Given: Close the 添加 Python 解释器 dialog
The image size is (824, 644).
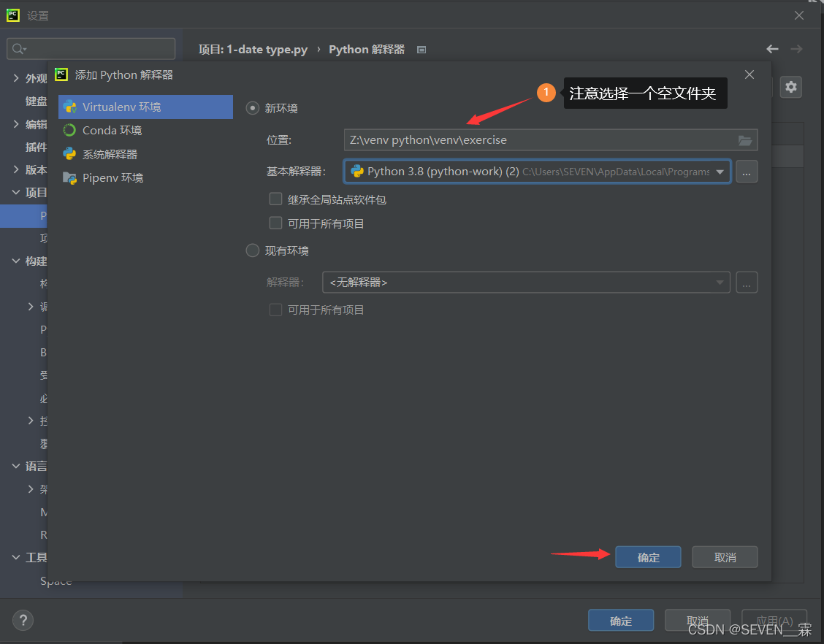Looking at the screenshot, I should (x=749, y=74).
